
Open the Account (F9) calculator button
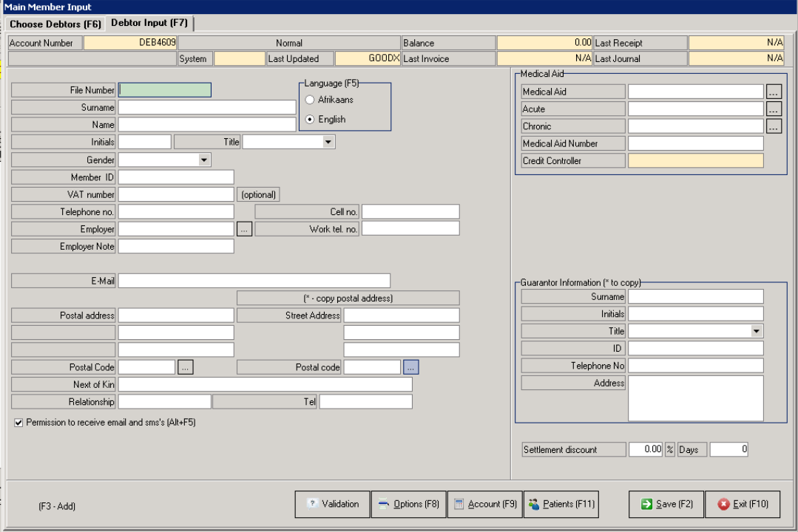pos(484,504)
